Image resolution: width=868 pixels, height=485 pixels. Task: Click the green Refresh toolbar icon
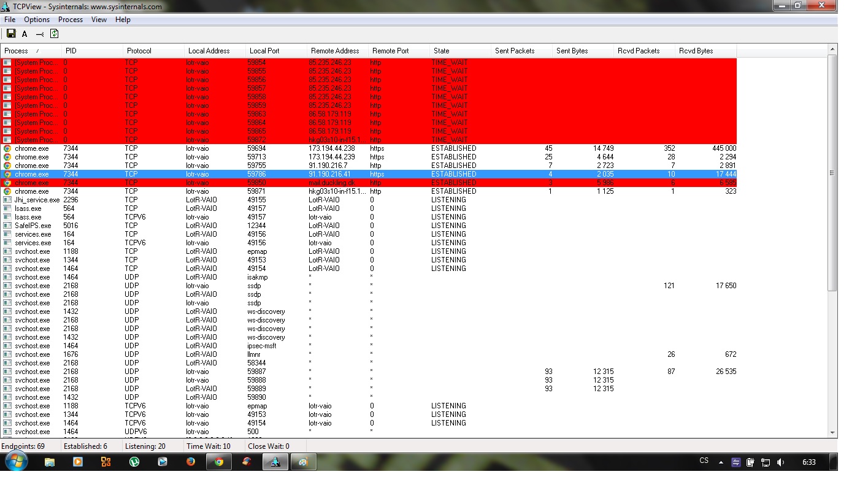pyautogui.click(x=54, y=34)
